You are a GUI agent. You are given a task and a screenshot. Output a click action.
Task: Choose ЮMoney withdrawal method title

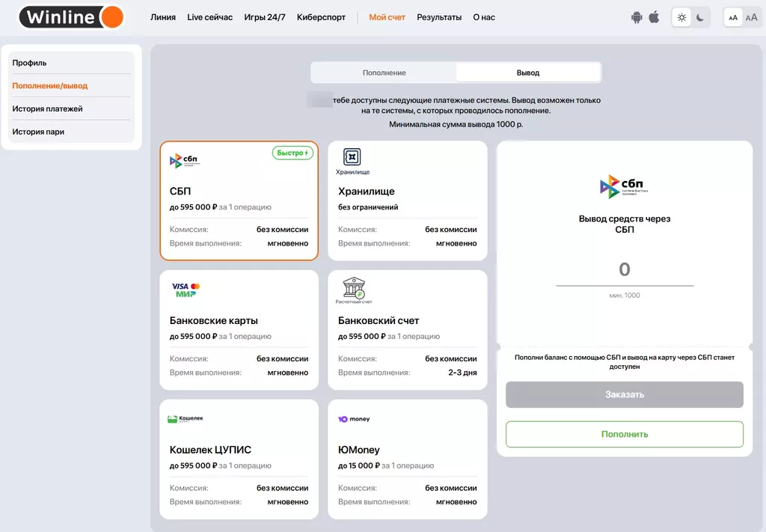(359, 450)
